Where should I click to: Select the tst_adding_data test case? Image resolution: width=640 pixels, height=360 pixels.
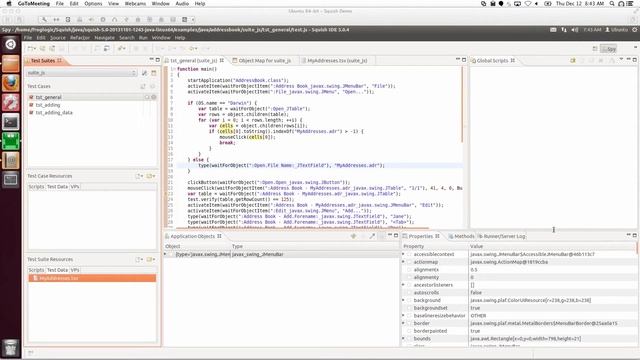coord(54,113)
